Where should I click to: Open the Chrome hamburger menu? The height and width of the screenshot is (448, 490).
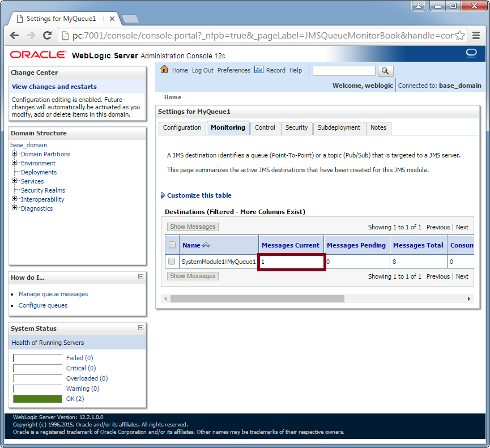[x=476, y=36]
